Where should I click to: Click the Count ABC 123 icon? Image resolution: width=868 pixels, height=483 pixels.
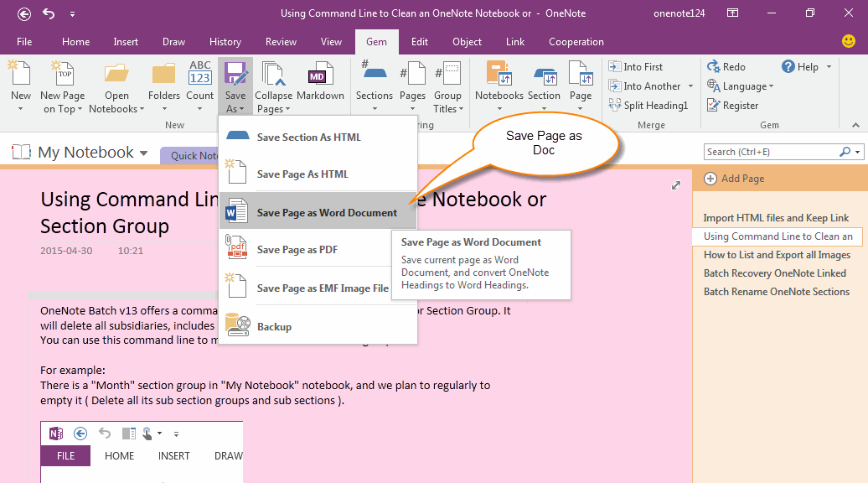pyautogui.click(x=200, y=73)
